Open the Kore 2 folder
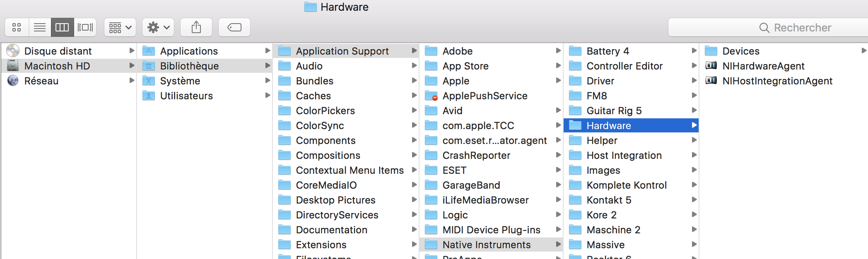This screenshot has width=868, height=259. [x=631, y=215]
